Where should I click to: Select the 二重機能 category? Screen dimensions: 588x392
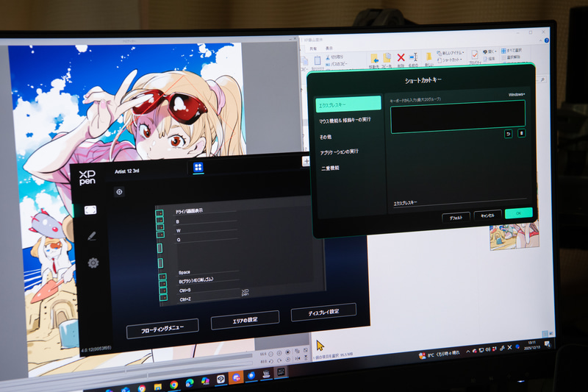[330, 168]
